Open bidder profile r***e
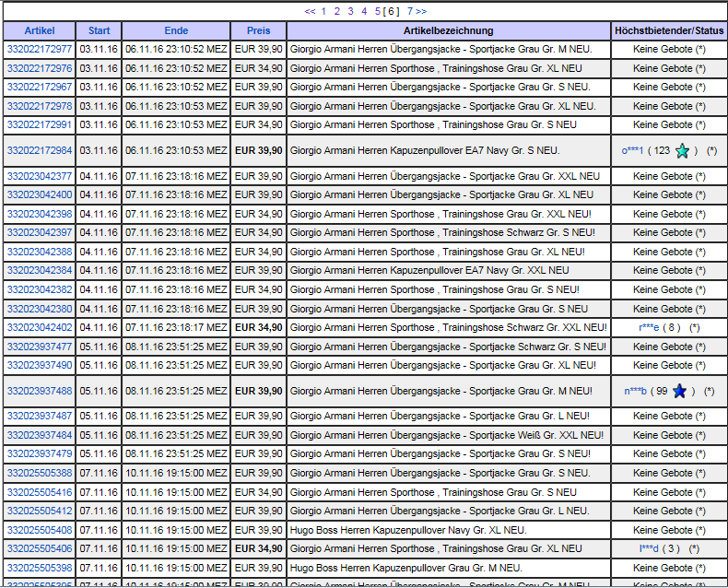 coord(649,327)
